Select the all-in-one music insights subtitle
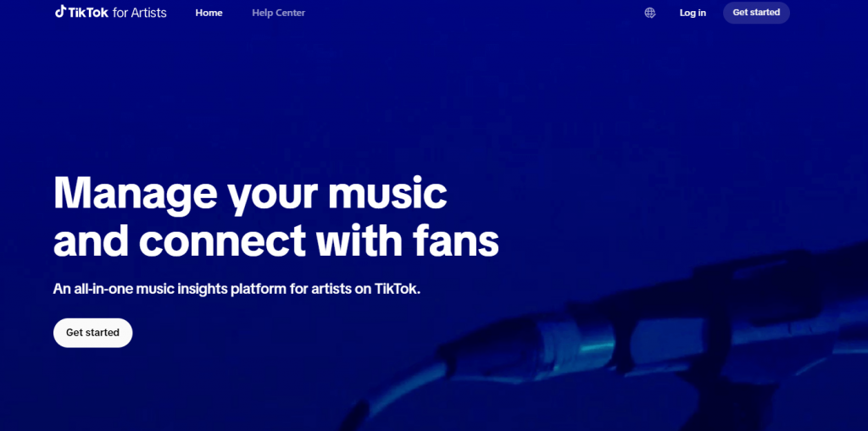Viewport: 868px width, 431px height. tap(237, 289)
